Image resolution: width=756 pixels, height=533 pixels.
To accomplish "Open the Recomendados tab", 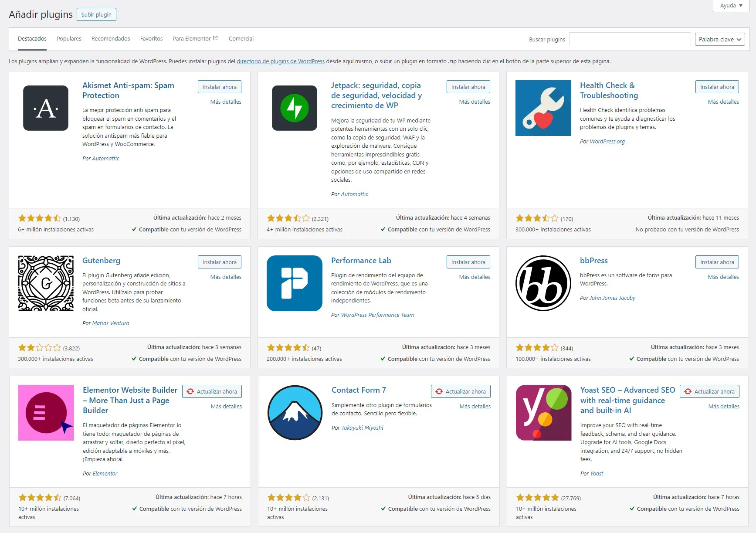I will (x=111, y=39).
